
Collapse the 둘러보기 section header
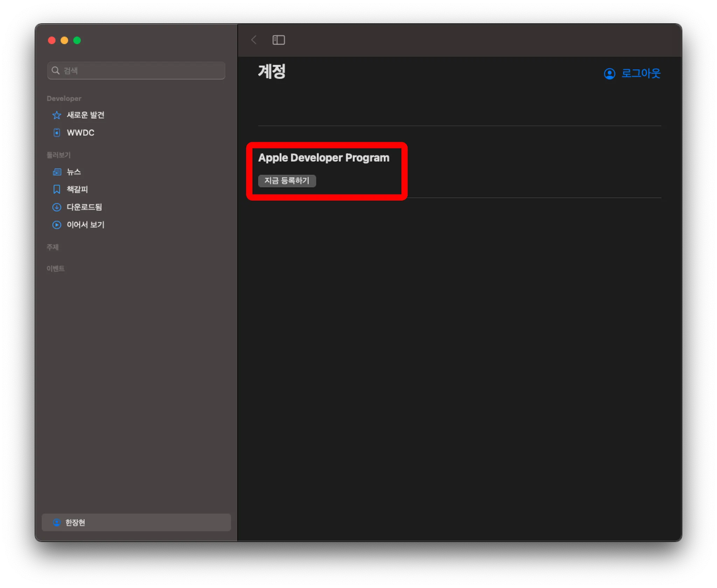pyautogui.click(x=58, y=155)
